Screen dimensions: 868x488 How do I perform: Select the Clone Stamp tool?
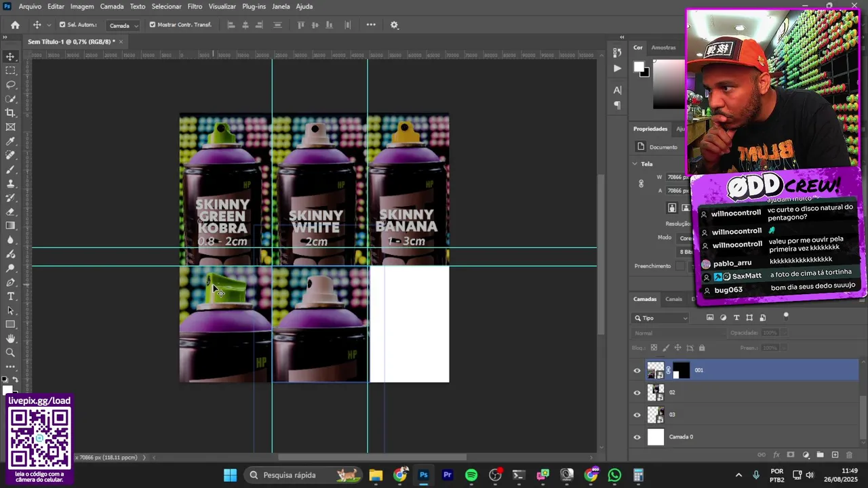coord(10,184)
